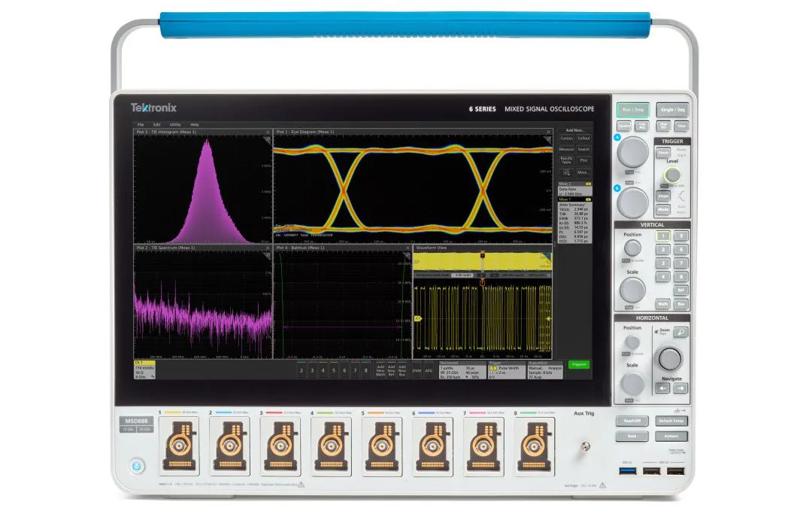812x511 pixels.
Task: Expand the Meas 1 Jitter Summary badge
Action: tap(575, 221)
